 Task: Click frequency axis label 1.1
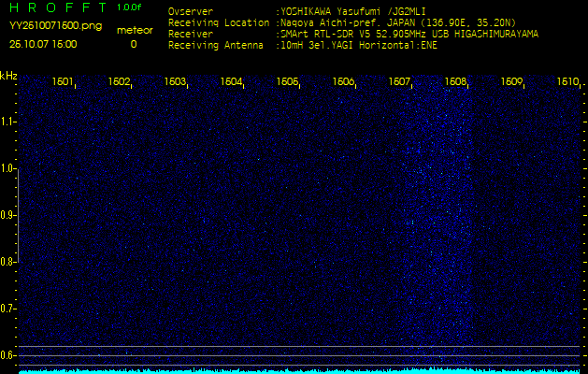coord(7,122)
